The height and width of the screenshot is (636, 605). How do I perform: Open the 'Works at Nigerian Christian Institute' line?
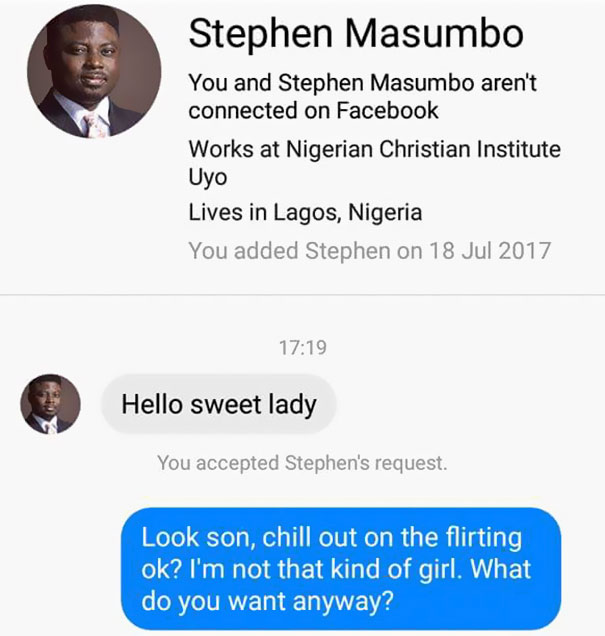(x=374, y=149)
